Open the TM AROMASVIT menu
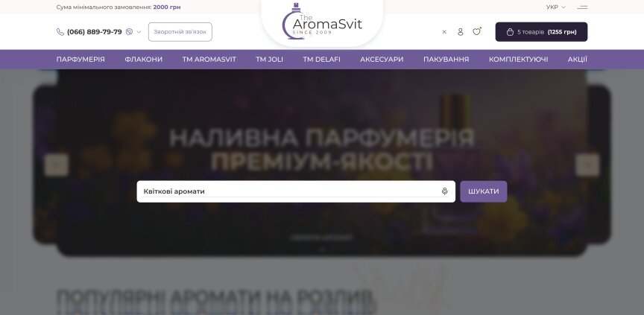Viewport: 644px width, 315px height. coord(209,60)
